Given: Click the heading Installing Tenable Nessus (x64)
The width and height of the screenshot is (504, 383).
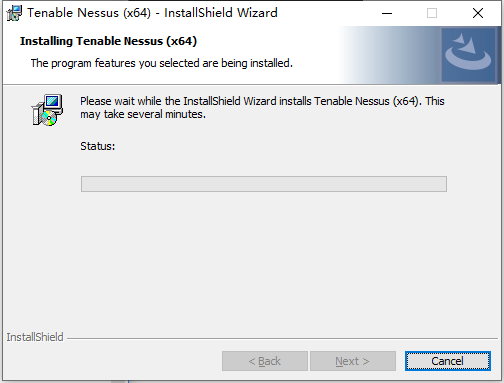Looking at the screenshot, I should (108, 41).
